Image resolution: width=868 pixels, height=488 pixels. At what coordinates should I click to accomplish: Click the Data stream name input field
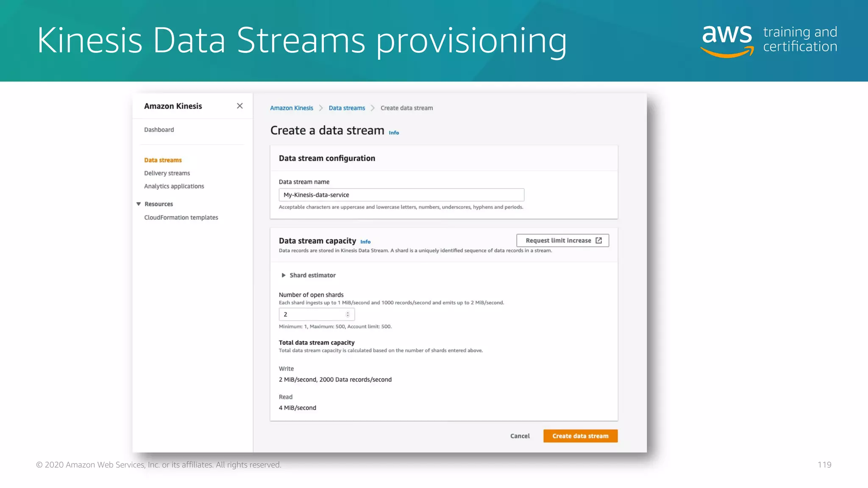tap(401, 195)
